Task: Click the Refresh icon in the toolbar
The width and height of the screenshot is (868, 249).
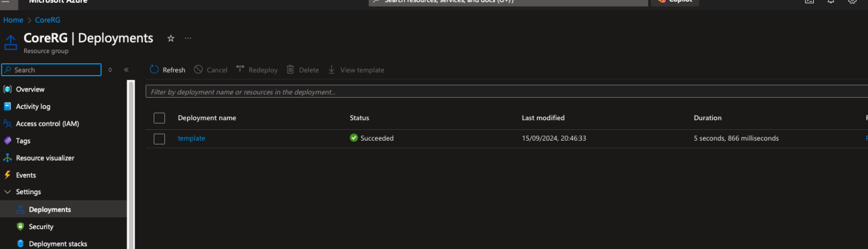Action: pos(154,70)
